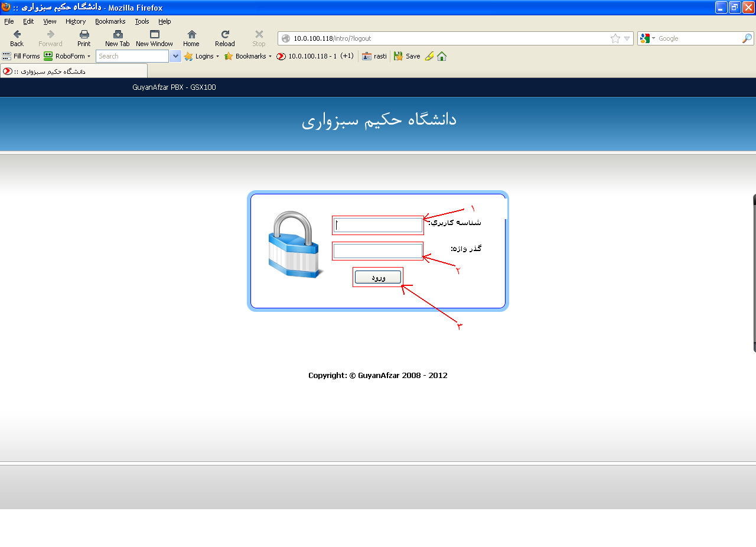
Task: Click the Print toolbar icon
Action: coord(84,34)
